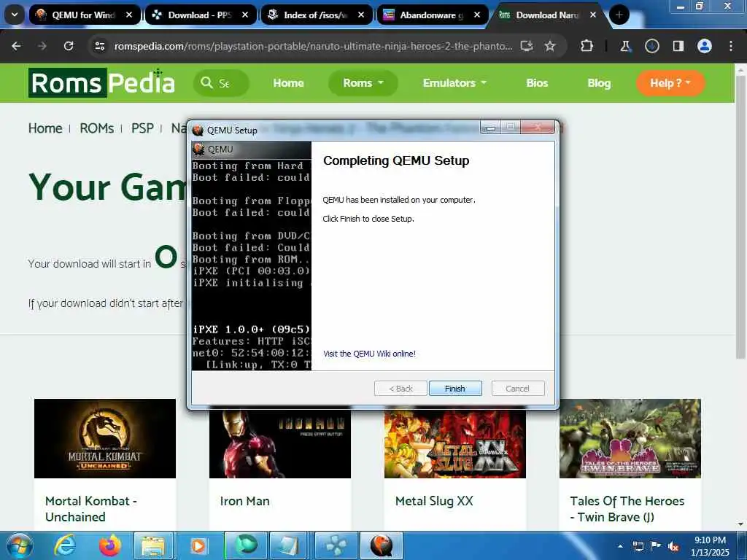Click the RomsPedia search box
Viewport: 747px width, 560px height.
pyautogui.click(x=221, y=83)
